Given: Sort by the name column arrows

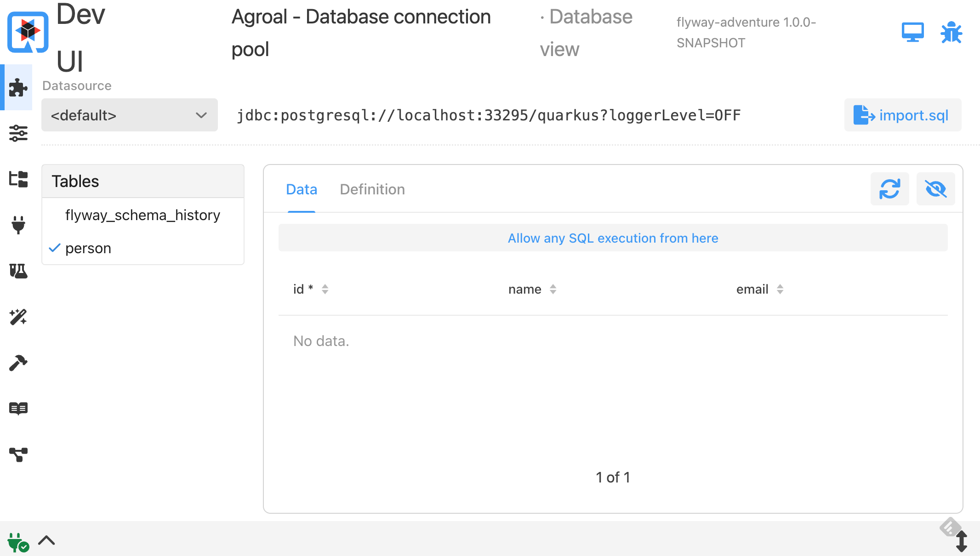Looking at the screenshot, I should [553, 289].
